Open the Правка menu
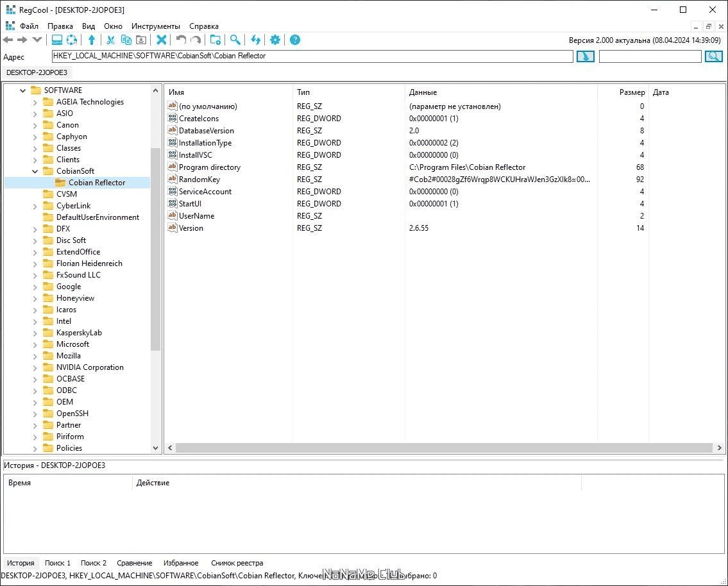 click(60, 26)
